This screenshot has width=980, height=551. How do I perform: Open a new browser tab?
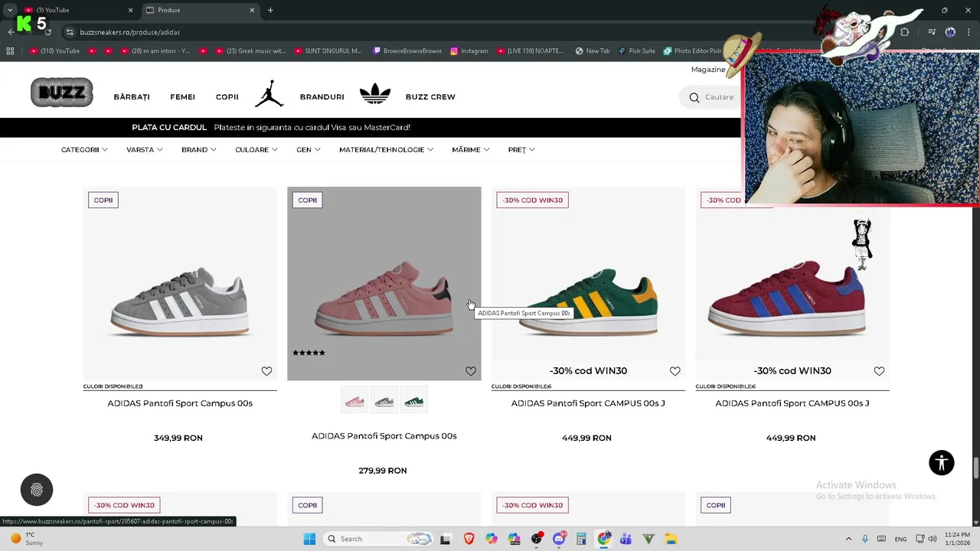[x=270, y=10]
